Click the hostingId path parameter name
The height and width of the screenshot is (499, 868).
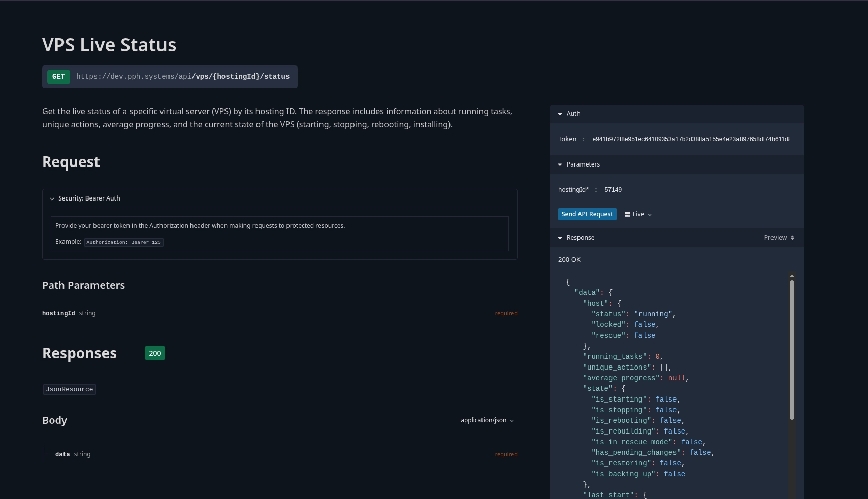click(x=58, y=313)
